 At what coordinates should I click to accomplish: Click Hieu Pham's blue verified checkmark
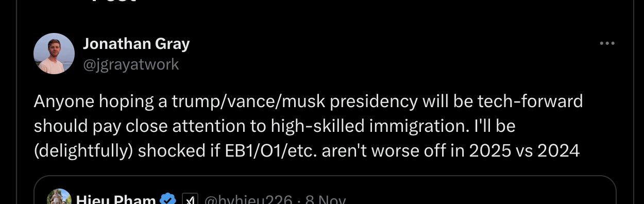167,200
